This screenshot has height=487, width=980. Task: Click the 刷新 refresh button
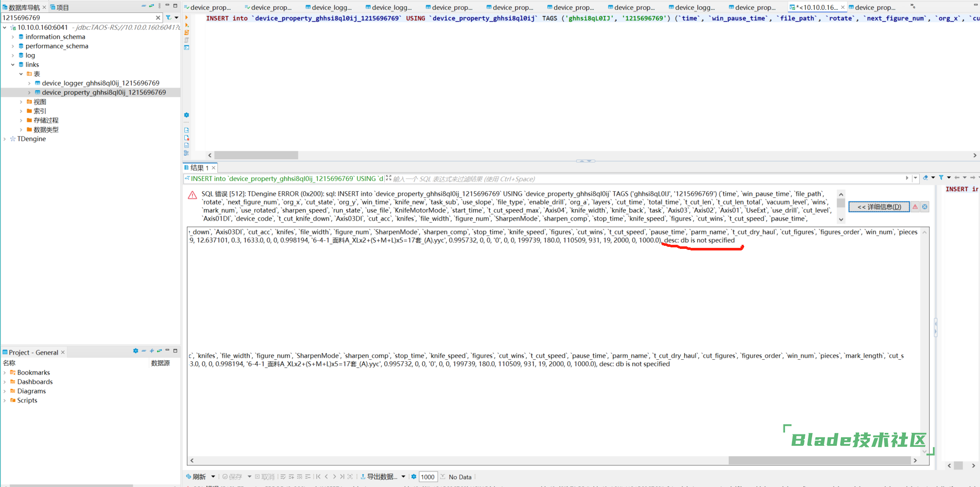(x=196, y=477)
